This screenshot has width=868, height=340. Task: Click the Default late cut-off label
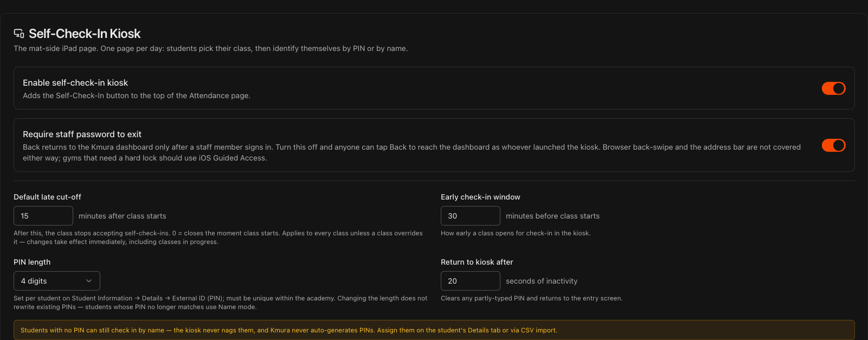point(47,197)
